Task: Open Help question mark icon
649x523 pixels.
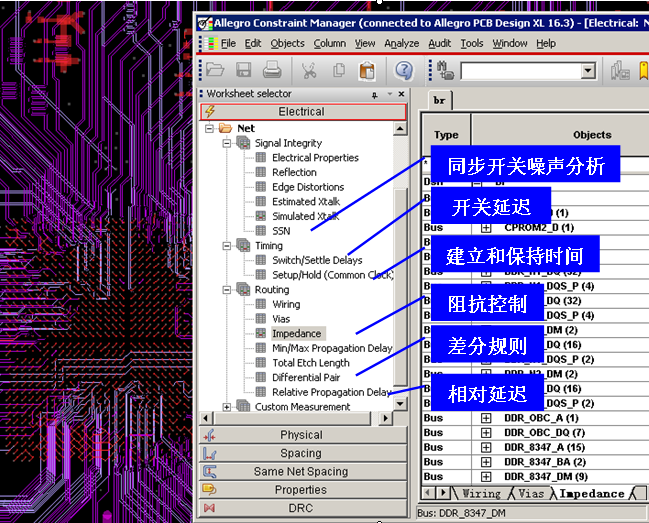Action: pos(404,70)
